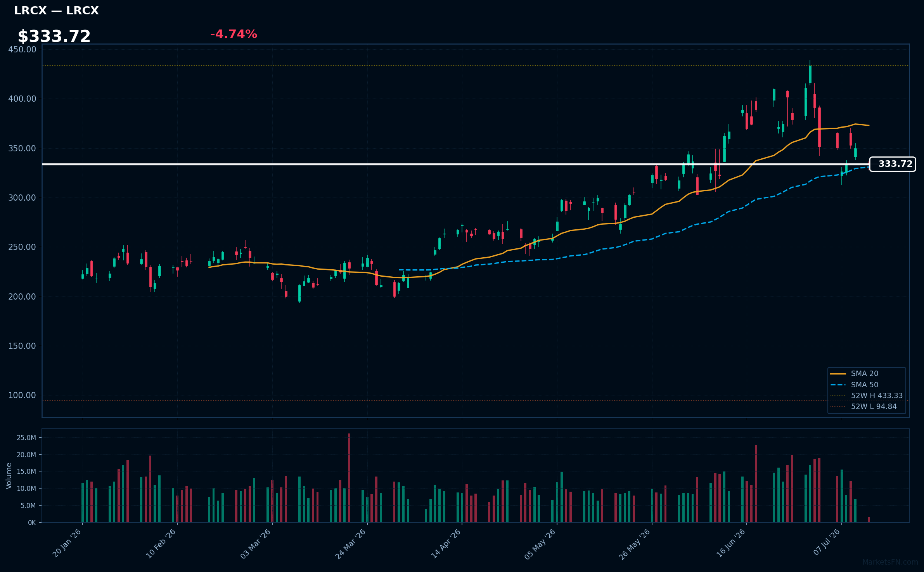The height and width of the screenshot is (572, 924).
Task: Click the 333.72 current price tag
Action: (893, 164)
